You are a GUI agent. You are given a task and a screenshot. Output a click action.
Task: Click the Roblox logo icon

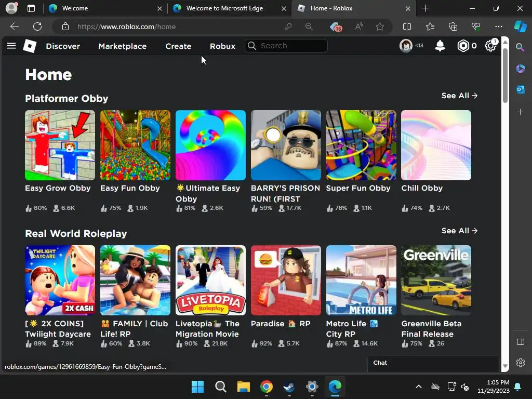pos(30,46)
